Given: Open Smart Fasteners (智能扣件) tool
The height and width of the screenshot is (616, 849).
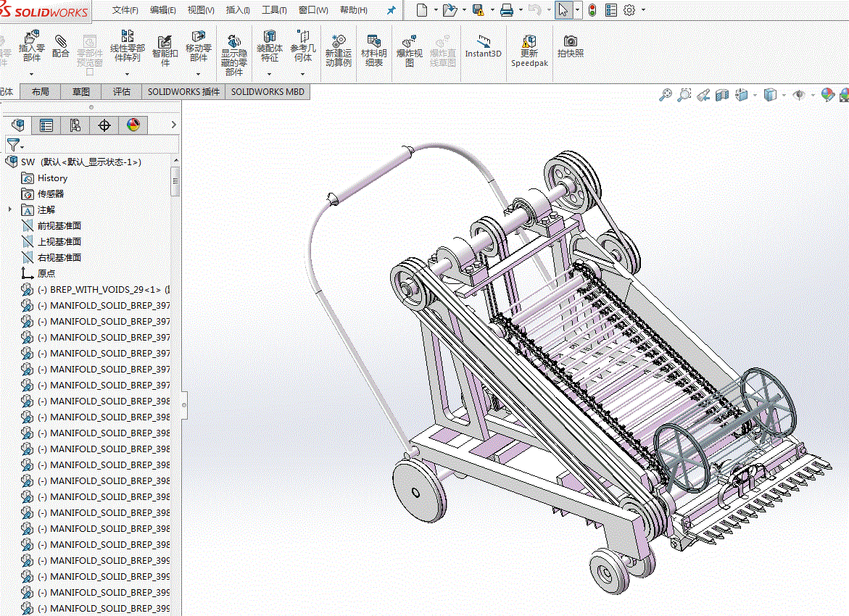Looking at the screenshot, I should 165,45.
